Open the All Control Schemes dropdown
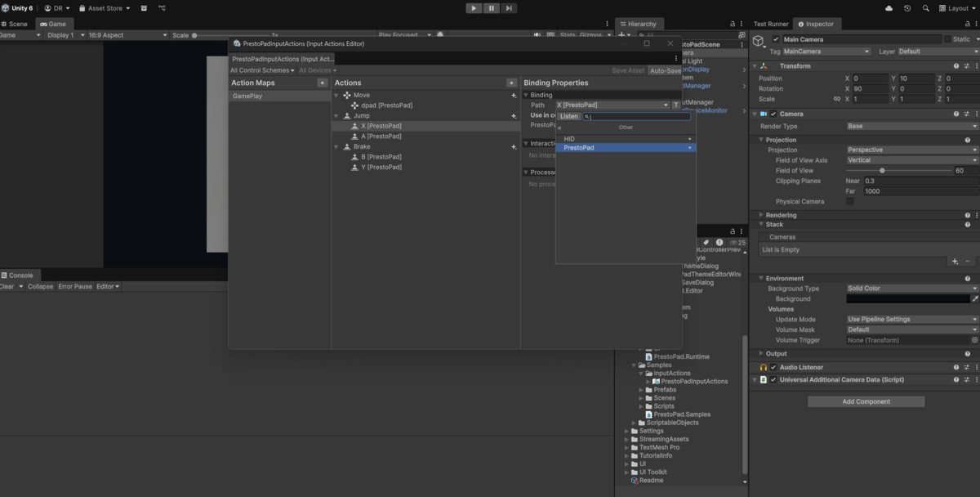Screen dimensions: 980x497 [x=261, y=70]
